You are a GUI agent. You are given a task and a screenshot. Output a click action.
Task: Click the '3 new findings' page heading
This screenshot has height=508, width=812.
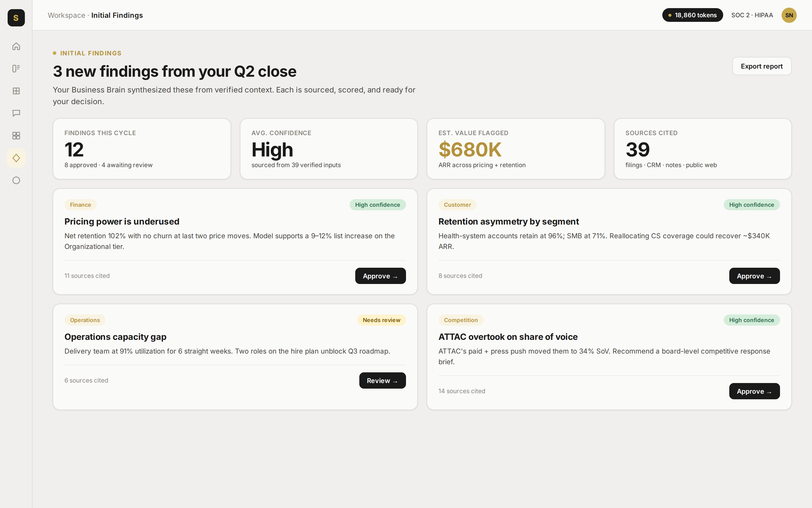[175, 72]
